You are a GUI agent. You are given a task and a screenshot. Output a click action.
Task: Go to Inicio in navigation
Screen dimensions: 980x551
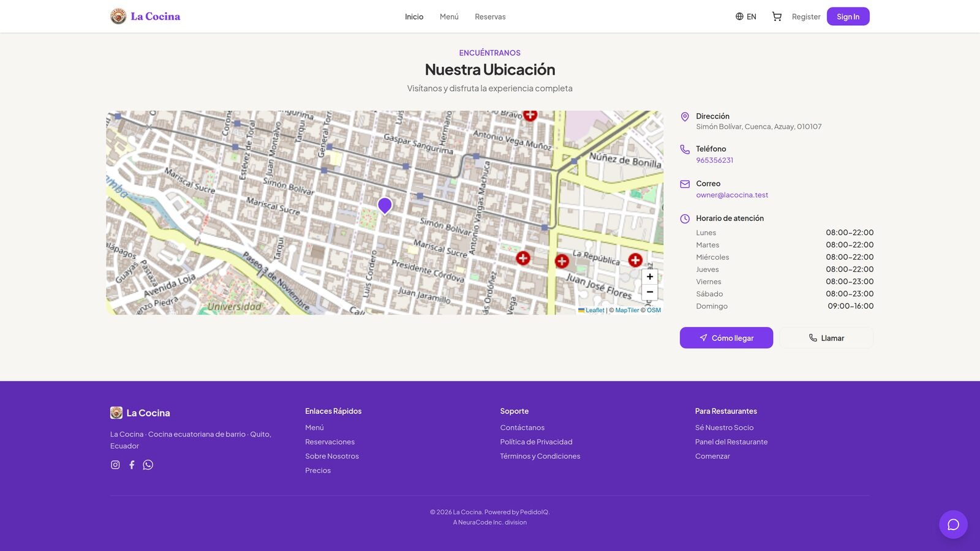pyautogui.click(x=414, y=17)
